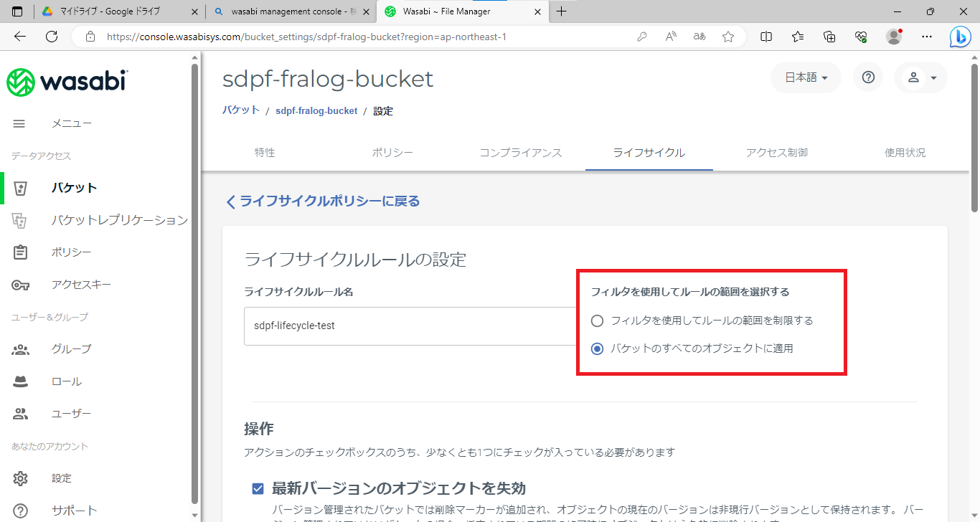Click the bucket replication icon in sidebar
The width and height of the screenshot is (980, 522).
click(20, 220)
